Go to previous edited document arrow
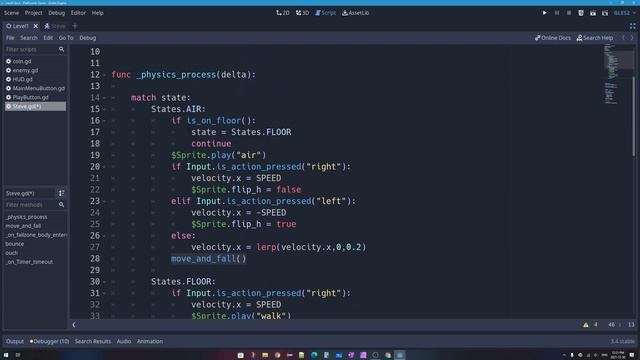Viewport: 640px width, 360px height. click(623, 38)
